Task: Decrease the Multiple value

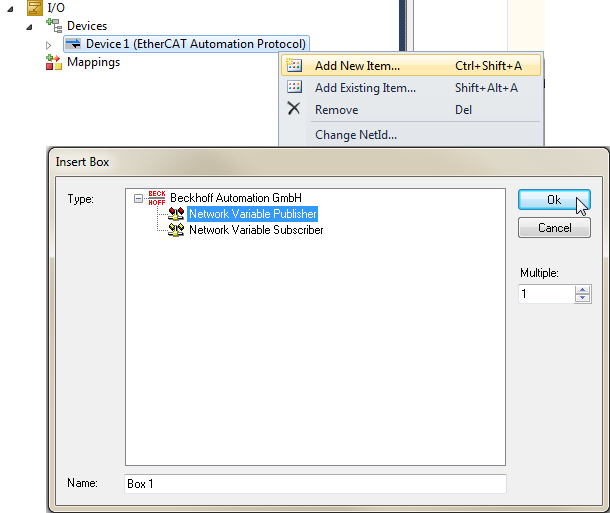Action: pyautogui.click(x=582, y=298)
